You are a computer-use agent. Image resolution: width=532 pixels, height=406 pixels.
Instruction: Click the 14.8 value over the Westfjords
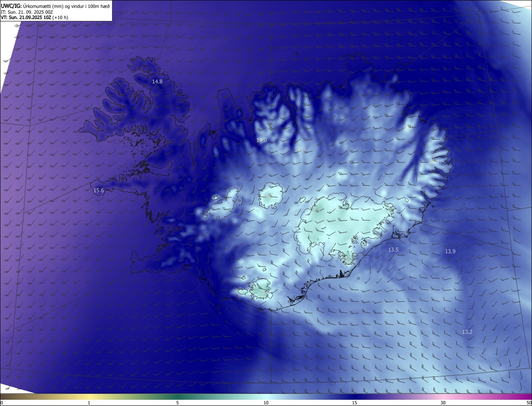(x=157, y=82)
